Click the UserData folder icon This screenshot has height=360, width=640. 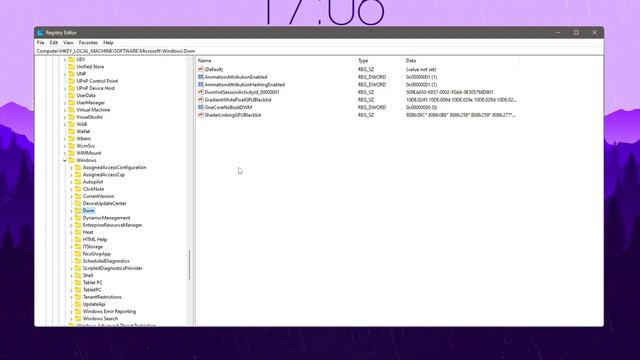[71, 96]
